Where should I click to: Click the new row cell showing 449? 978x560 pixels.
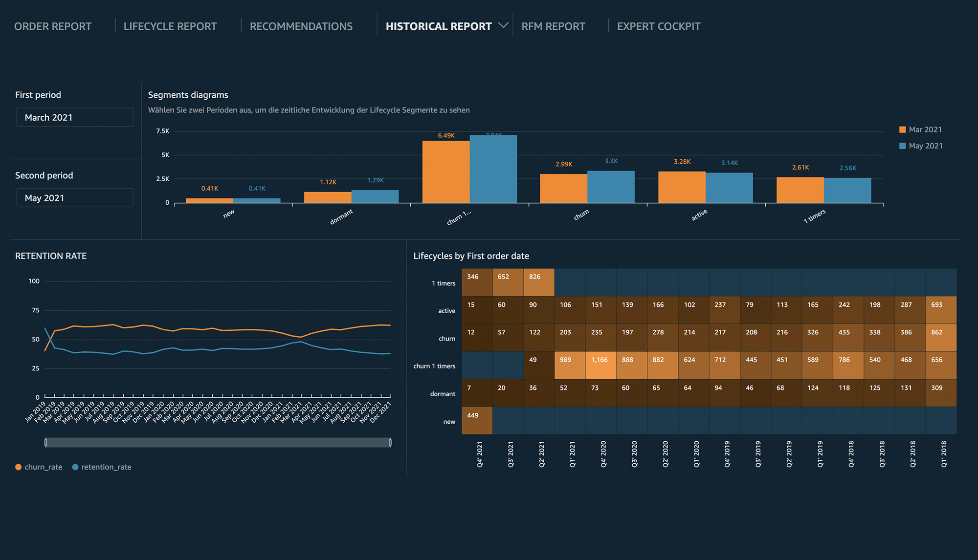[477, 420]
